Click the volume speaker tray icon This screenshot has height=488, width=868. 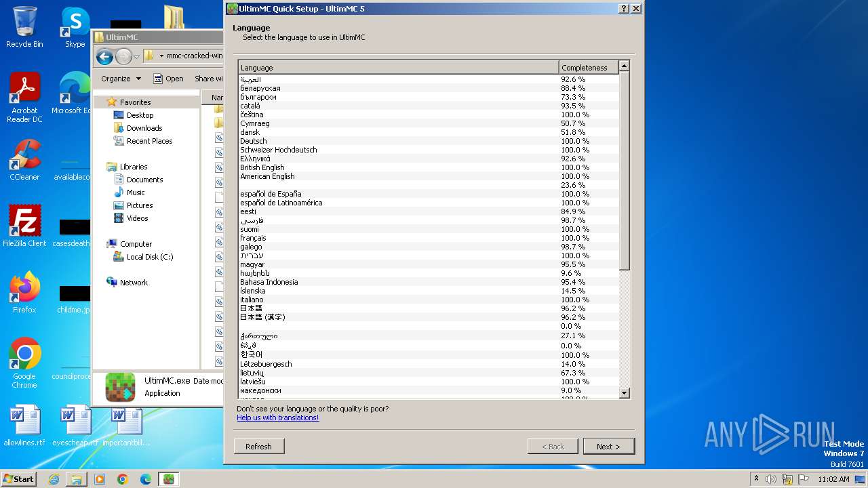[771, 479]
